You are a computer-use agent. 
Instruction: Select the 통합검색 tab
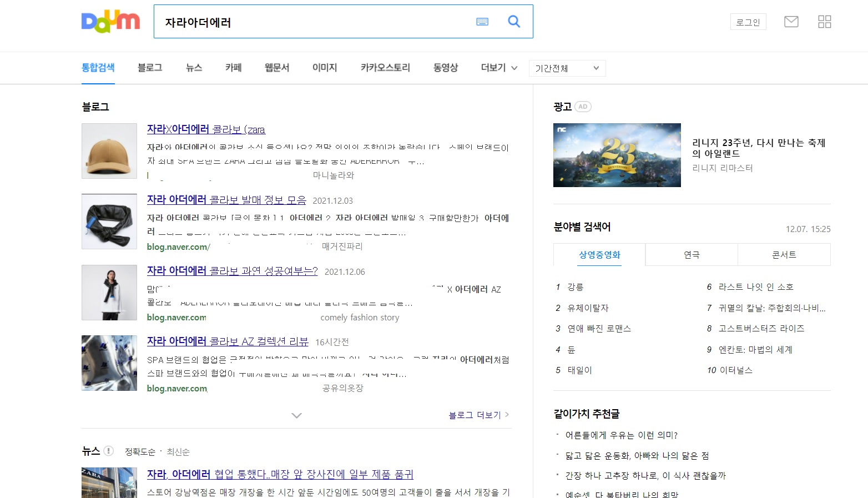[98, 68]
